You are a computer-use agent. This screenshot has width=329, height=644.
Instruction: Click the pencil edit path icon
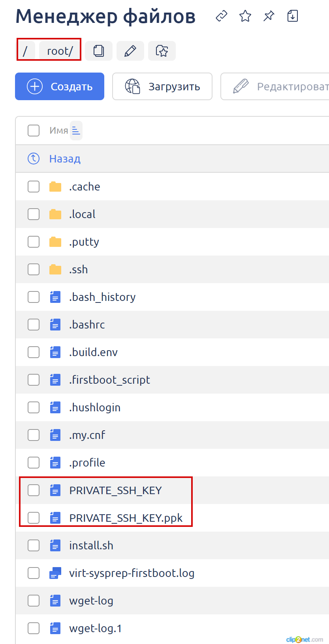(130, 51)
